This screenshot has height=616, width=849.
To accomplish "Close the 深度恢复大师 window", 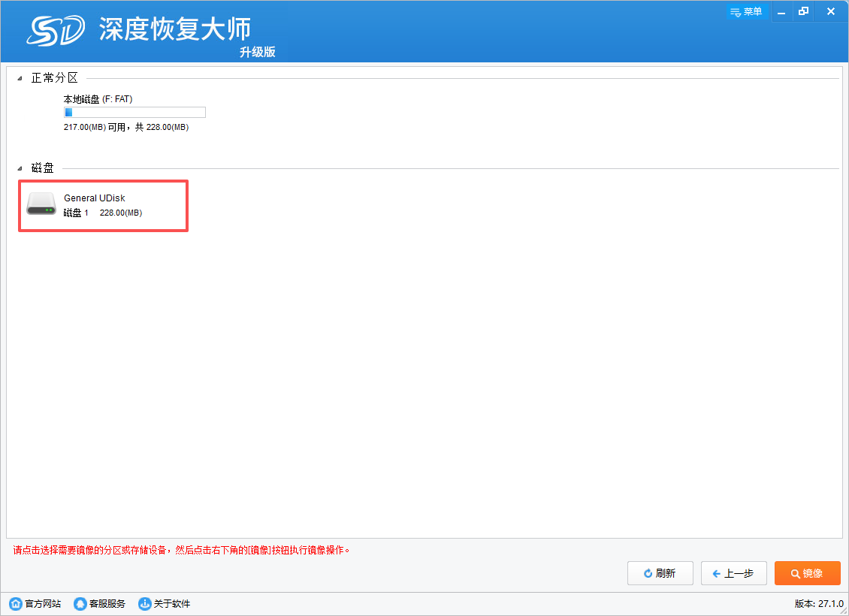I will 830,12.
